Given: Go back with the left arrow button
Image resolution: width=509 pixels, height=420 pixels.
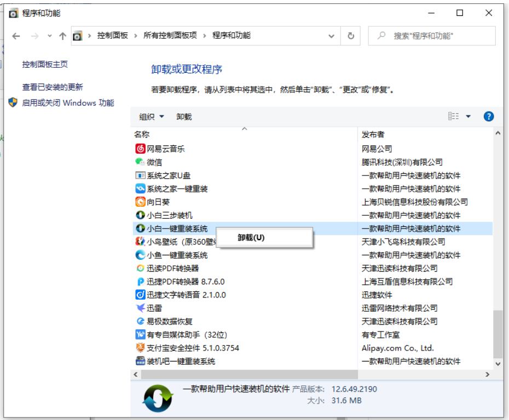Looking at the screenshot, I should point(16,36).
